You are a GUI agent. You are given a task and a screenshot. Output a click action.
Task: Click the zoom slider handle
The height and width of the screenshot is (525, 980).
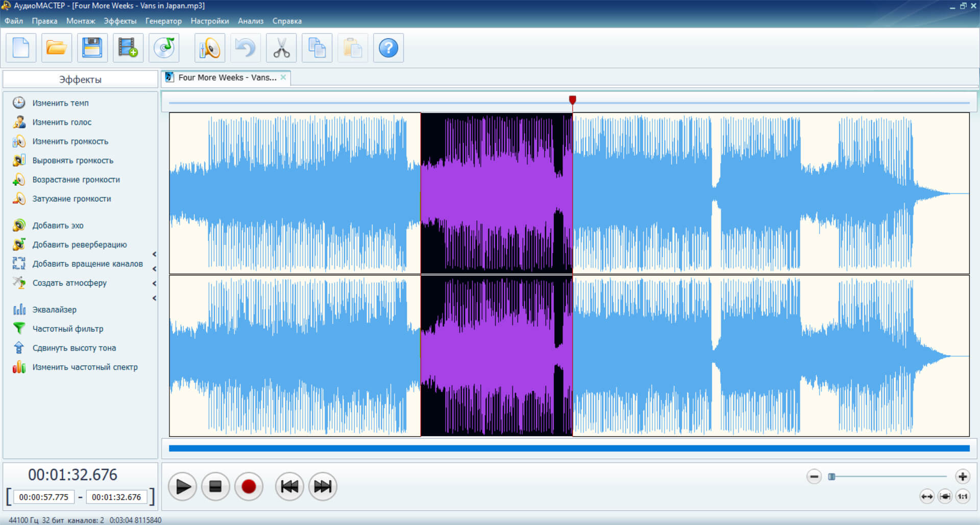(831, 477)
